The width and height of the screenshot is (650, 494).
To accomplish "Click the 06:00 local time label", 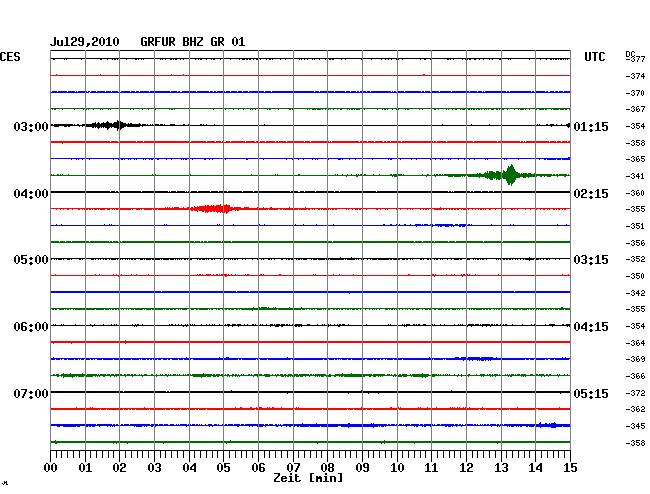I will pos(31,327).
